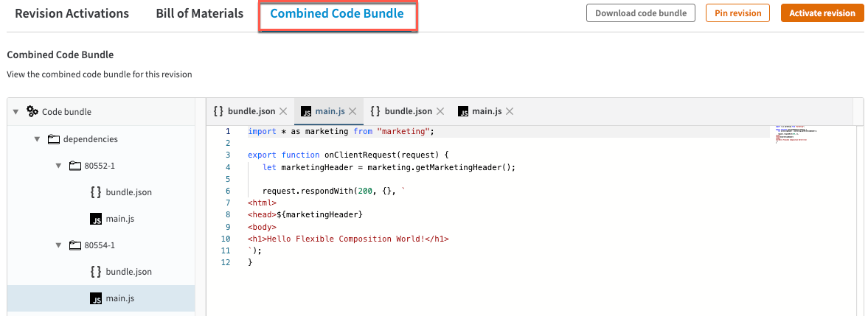Close the last main.js editor tab
868x316 pixels.
[510, 111]
